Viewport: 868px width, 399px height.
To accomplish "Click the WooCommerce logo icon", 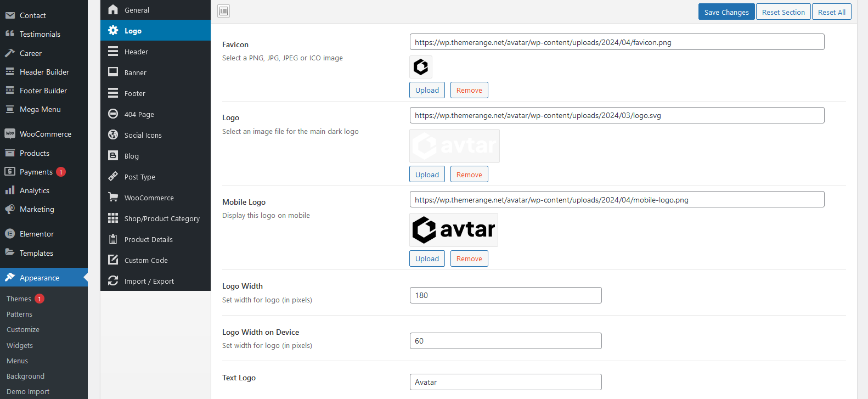I will tap(10, 134).
